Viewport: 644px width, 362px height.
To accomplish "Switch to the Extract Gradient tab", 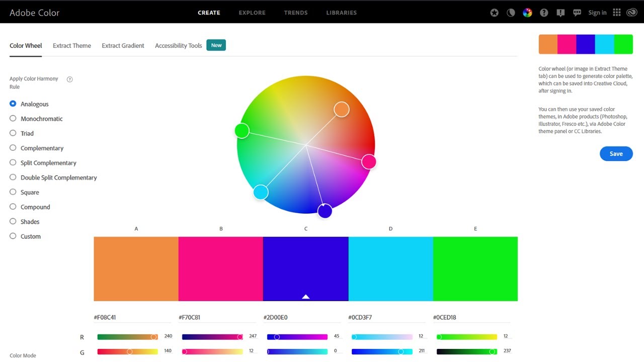I will click(123, 45).
